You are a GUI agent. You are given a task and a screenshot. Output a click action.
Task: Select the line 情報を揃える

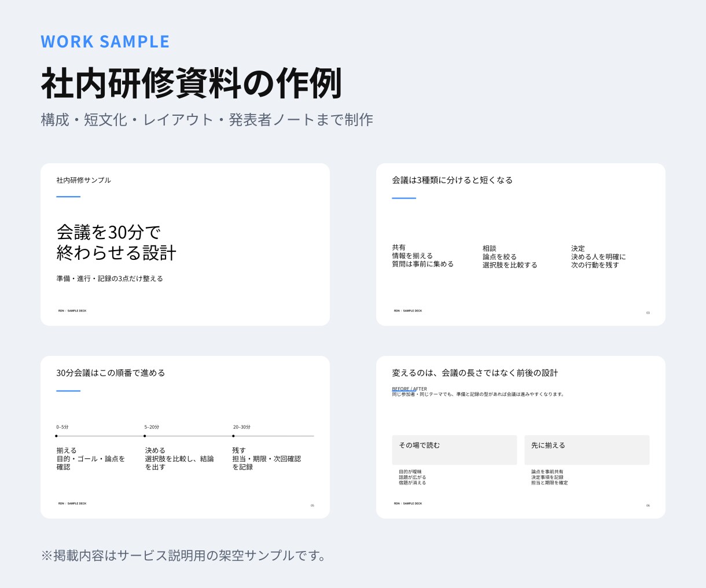[x=412, y=256]
